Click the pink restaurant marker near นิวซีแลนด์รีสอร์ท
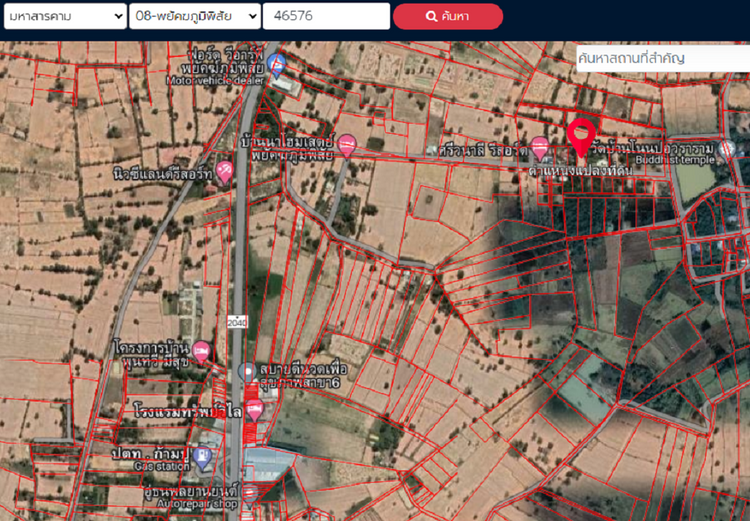This screenshot has width=750, height=521. point(225,171)
